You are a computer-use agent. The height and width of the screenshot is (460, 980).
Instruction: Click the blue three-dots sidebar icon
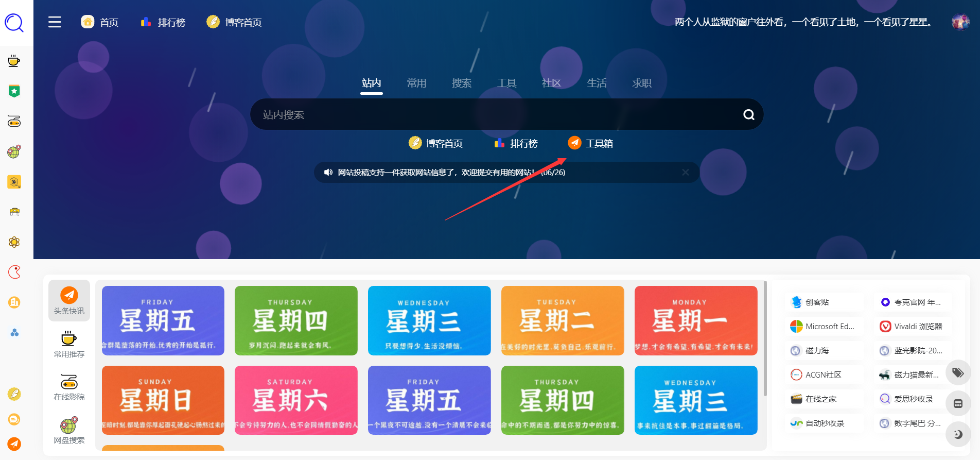click(14, 333)
